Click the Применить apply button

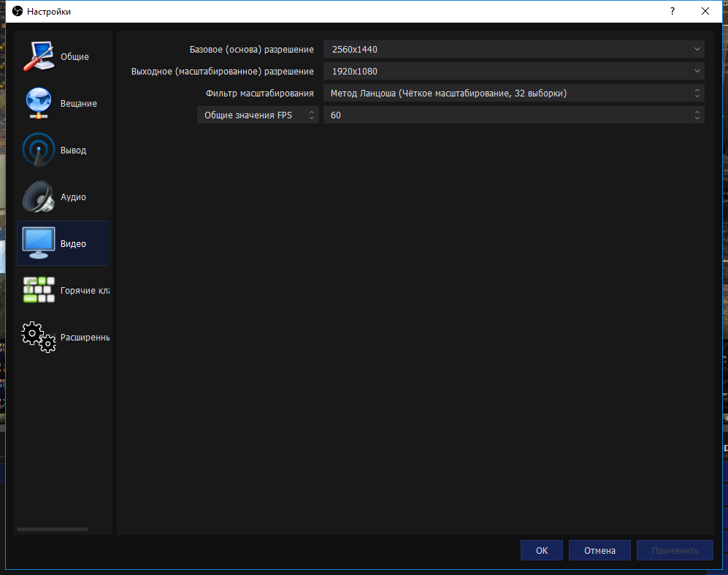click(x=675, y=551)
